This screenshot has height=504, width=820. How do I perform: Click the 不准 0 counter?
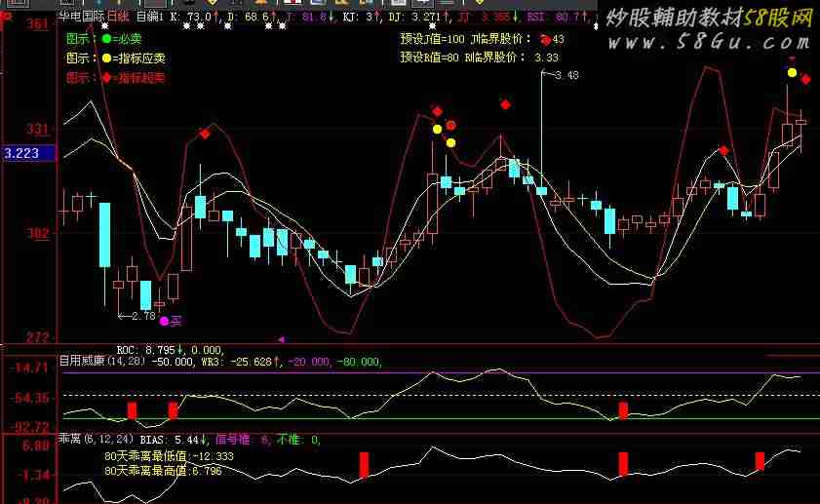[298, 440]
